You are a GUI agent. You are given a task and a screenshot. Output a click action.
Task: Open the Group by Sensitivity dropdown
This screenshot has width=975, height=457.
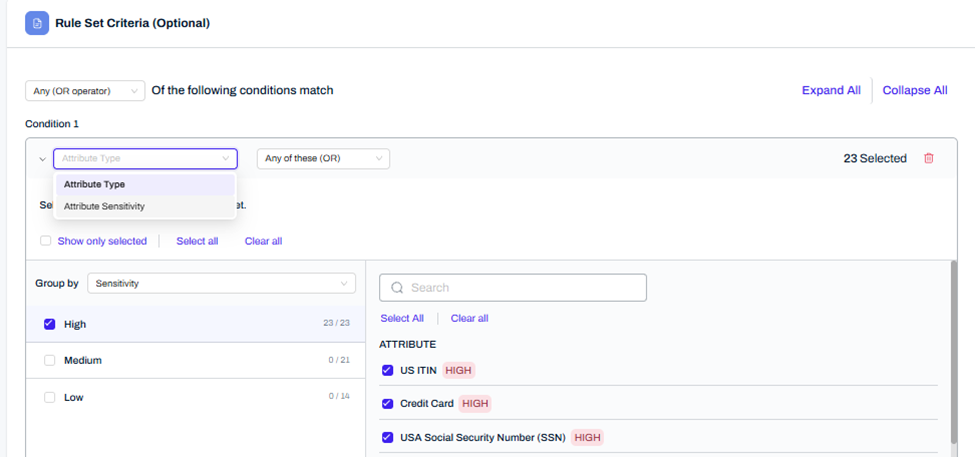pos(221,284)
